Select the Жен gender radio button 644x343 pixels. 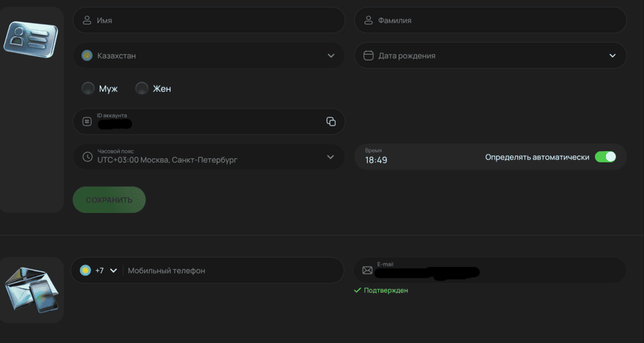click(142, 89)
